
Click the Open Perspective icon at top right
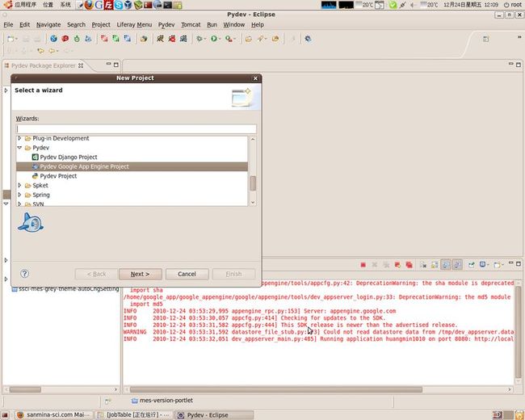point(485,40)
